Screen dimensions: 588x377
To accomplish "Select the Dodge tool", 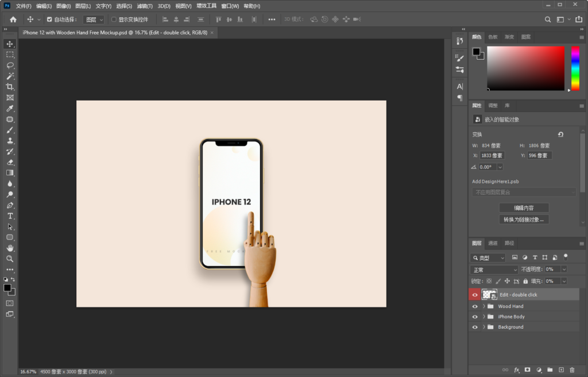I will [x=10, y=194].
